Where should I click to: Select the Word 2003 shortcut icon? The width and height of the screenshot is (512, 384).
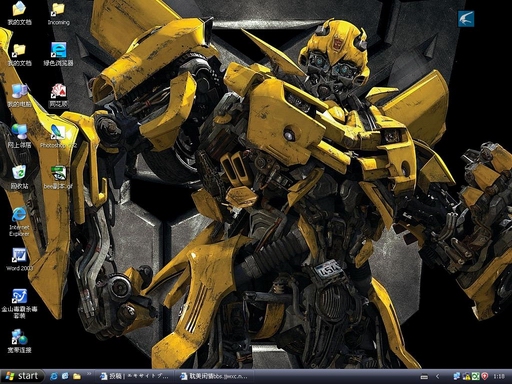click(19, 259)
